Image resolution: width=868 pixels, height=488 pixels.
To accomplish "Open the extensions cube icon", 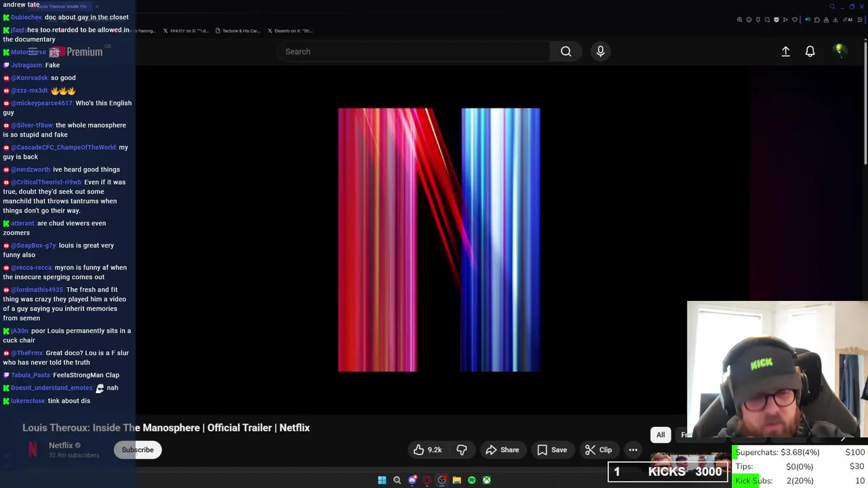I will [x=817, y=20].
